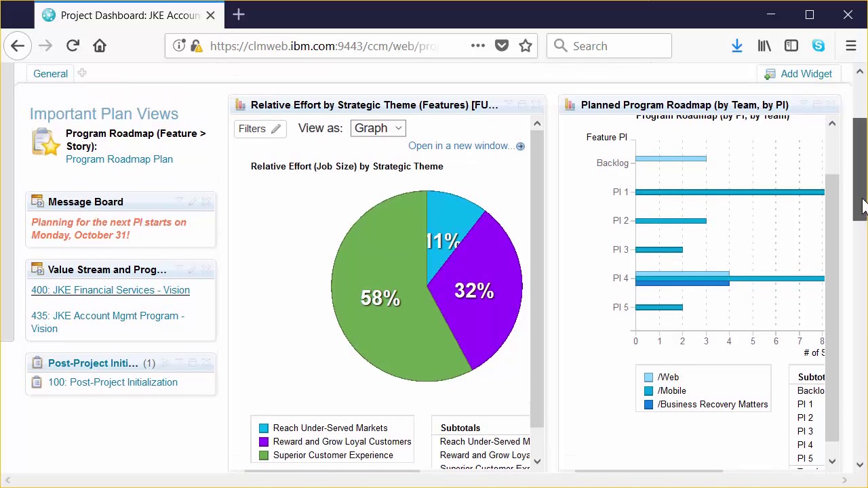
Task: Click the work item 100 clipboard icon
Action: coord(37,382)
